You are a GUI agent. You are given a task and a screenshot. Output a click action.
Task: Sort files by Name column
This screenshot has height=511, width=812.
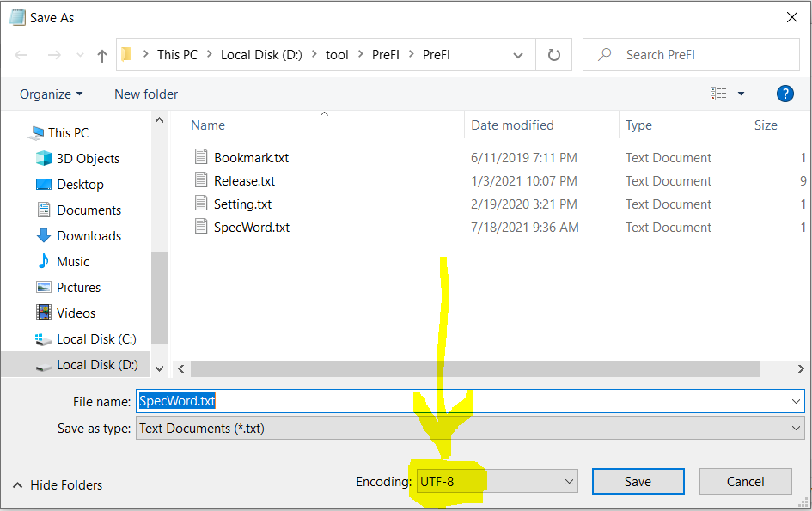click(x=208, y=125)
